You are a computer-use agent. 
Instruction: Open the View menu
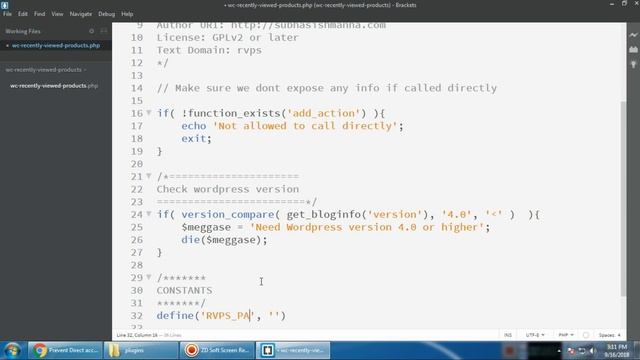pos(57,14)
